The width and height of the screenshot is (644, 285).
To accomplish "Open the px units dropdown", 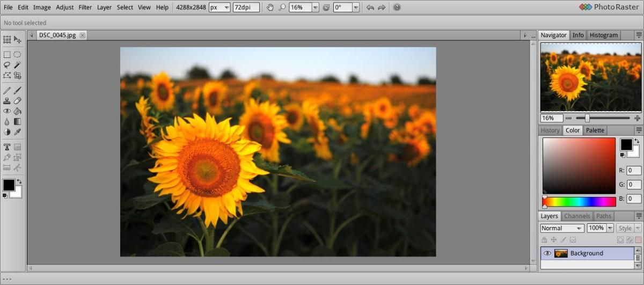I will point(226,8).
